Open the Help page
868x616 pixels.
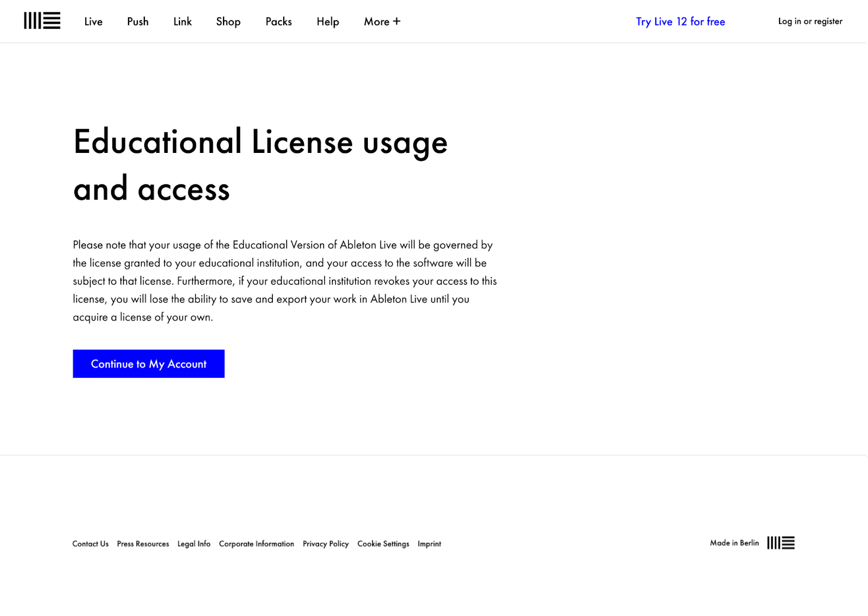328,22
